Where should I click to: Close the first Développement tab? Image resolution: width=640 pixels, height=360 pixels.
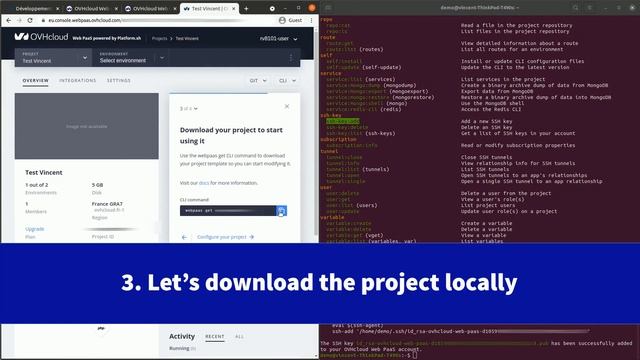[57, 8]
